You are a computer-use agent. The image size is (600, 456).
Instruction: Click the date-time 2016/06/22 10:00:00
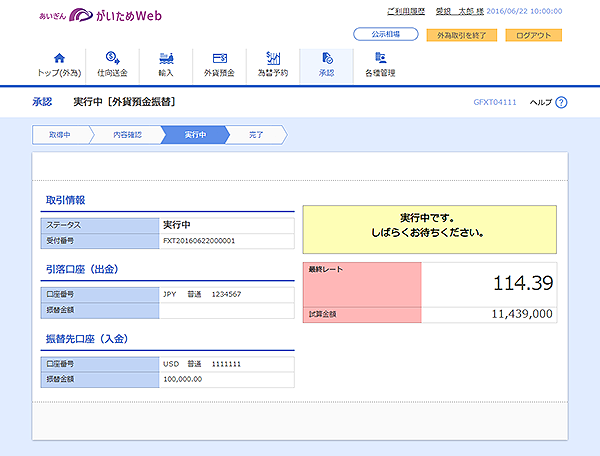click(524, 11)
